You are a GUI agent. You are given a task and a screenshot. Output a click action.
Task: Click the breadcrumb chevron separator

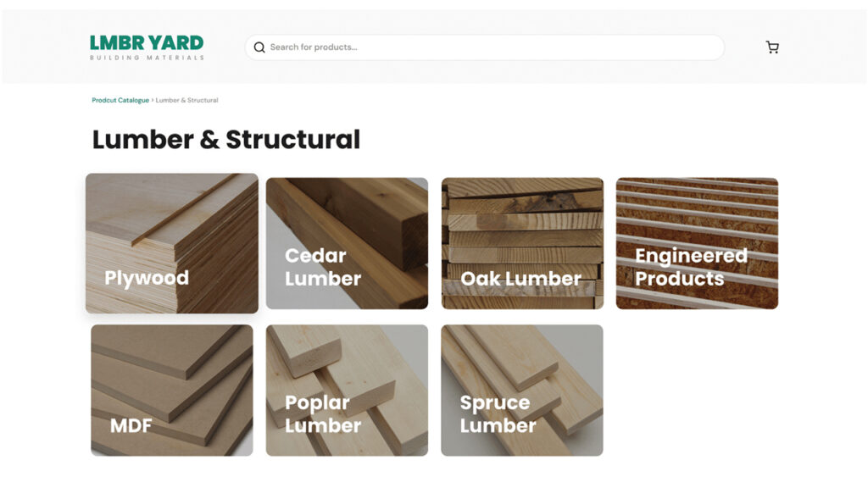coord(153,100)
